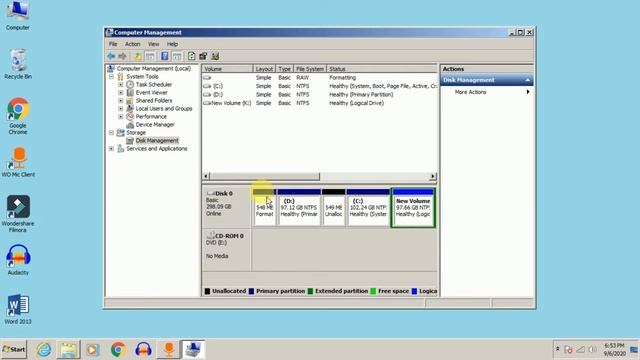The height and width of the screenshot is (360, 640).
Task: Open Windows Explorer folder on the taskbar
Action: point(69,349)
